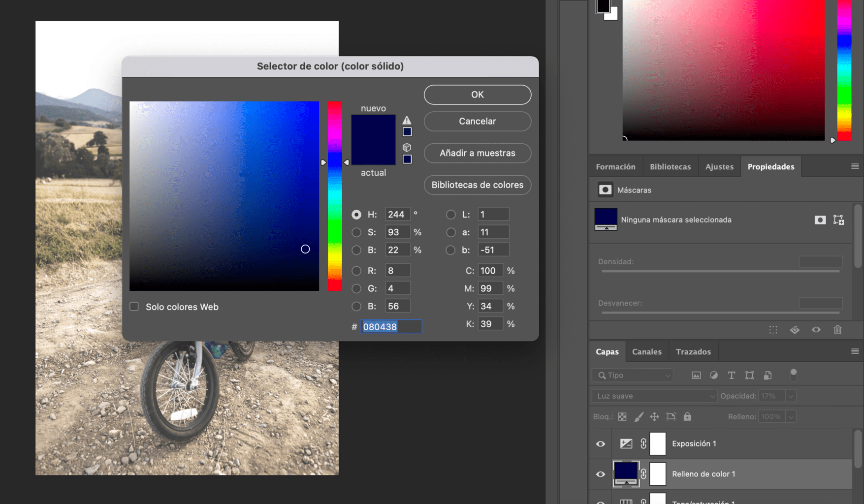The width and height of the screenshot is (864, 504).
Task: Click the apply mask icon in Properties
Action: click(x=795, y=330)
